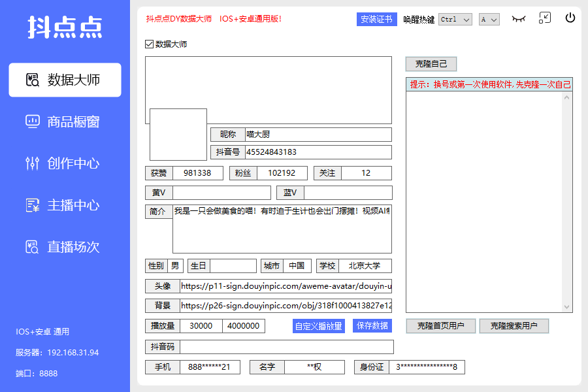Click the 获赞 value 981338

(x=197, y=173)
